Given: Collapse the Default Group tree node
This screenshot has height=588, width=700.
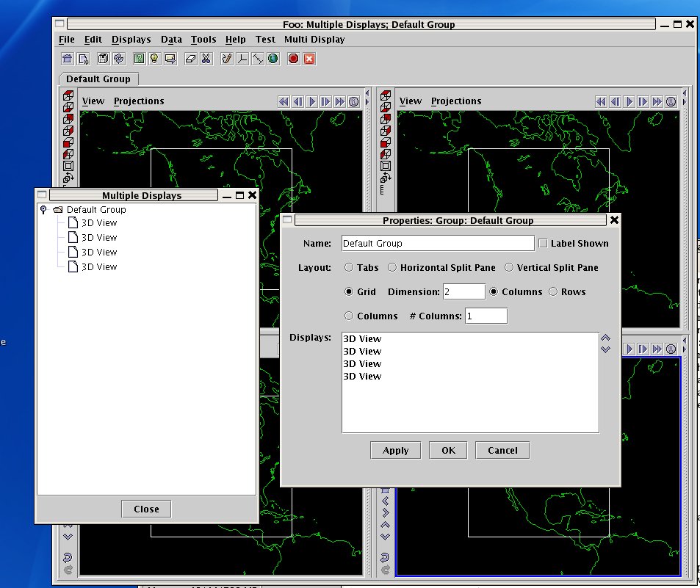Looking at the screenshot, I should click(43, 210).
